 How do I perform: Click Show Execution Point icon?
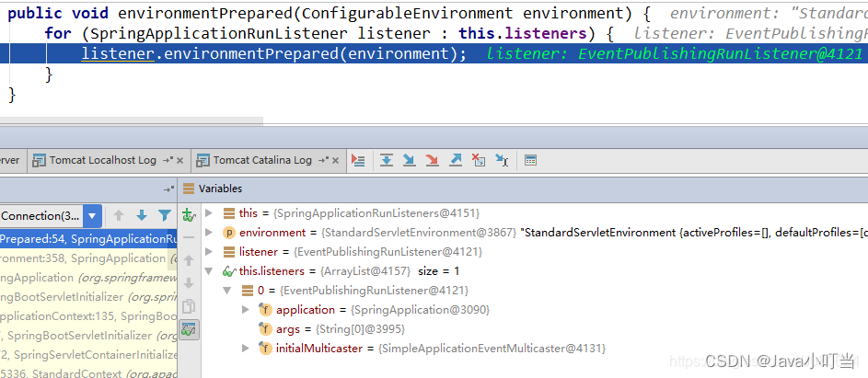pos(359,161)
